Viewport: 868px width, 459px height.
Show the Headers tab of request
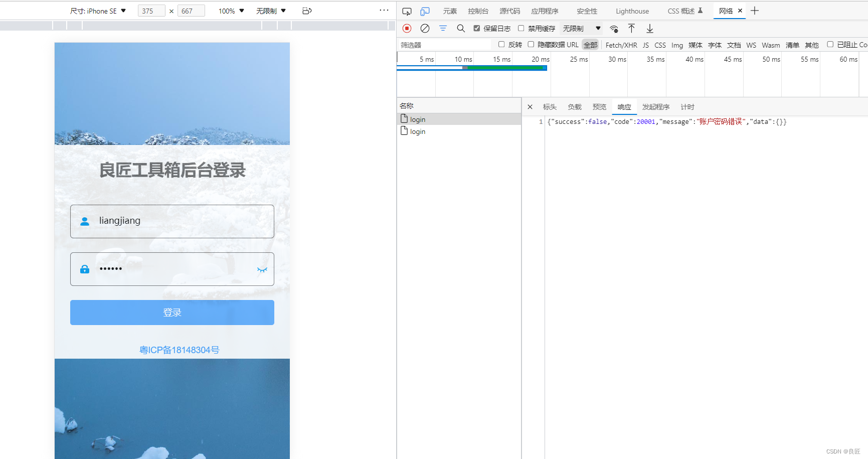550,107
